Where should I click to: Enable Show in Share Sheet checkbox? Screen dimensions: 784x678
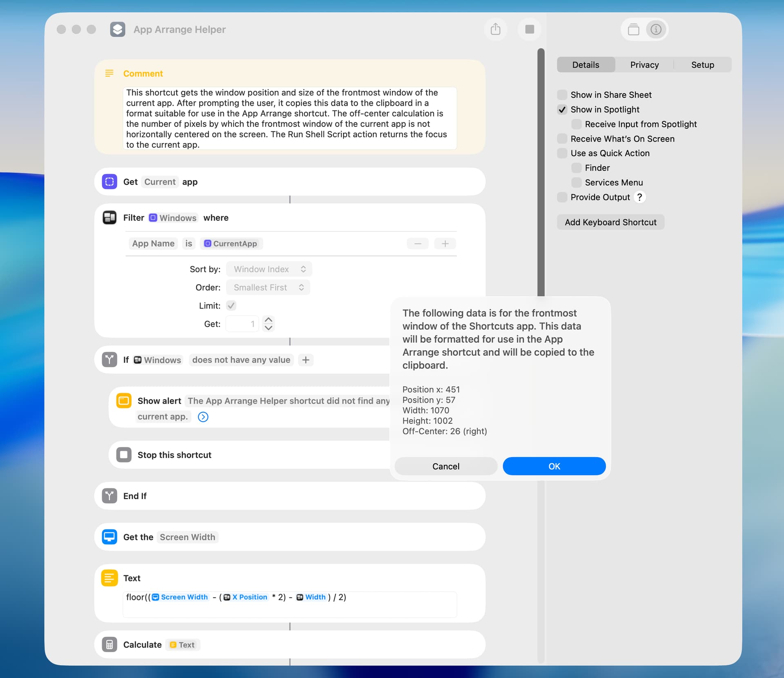click(x=562, y=95)
